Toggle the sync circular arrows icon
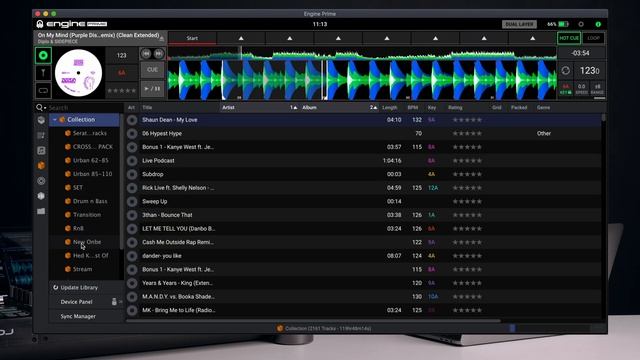 point(566,71)
